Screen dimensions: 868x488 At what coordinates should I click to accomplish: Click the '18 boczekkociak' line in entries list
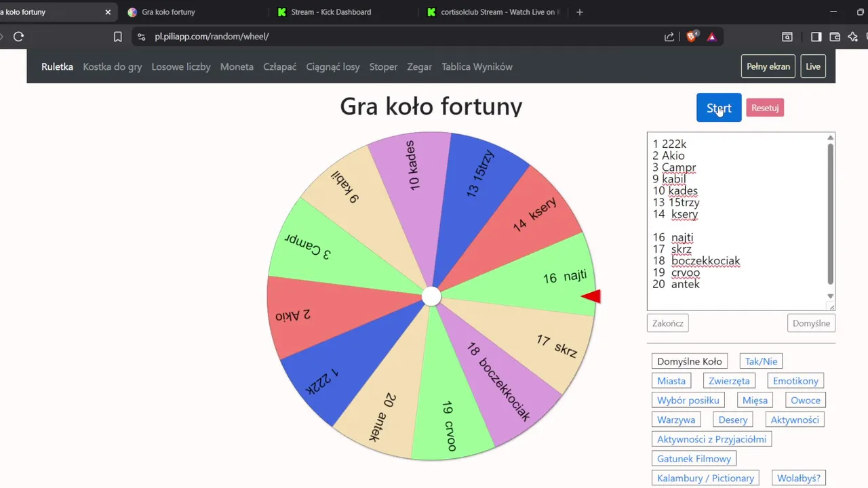point(696,261)
